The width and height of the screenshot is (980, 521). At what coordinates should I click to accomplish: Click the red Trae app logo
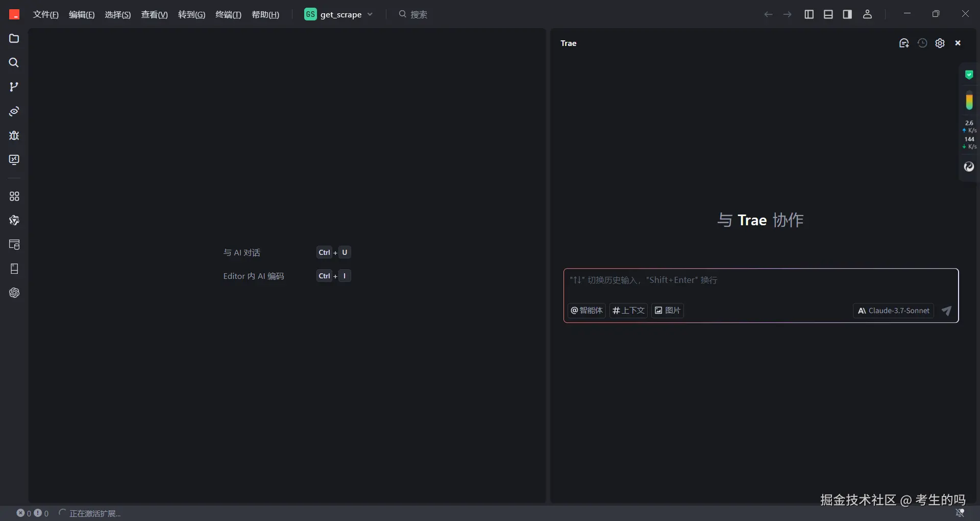pyautogui.click(x=14, y=14)
